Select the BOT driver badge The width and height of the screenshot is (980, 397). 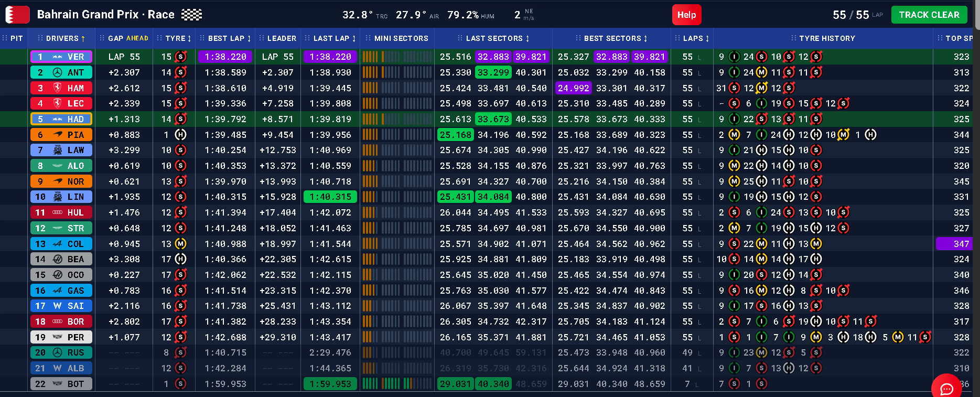[x=61, y=384]
